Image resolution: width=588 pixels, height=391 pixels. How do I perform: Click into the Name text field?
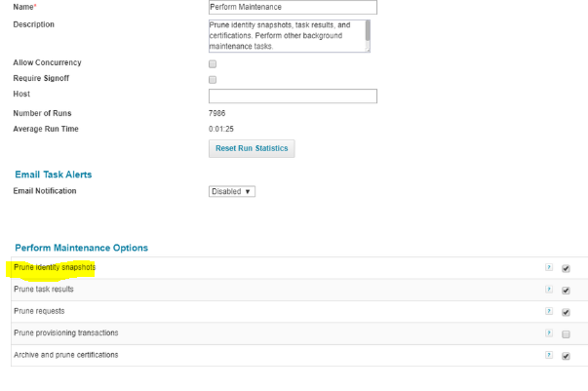coord(293,7)
